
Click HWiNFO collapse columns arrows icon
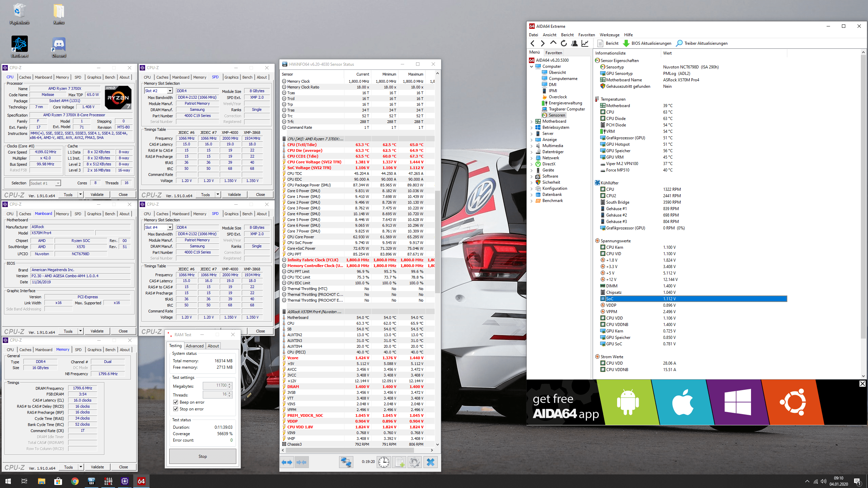click(x=301, y=462)
